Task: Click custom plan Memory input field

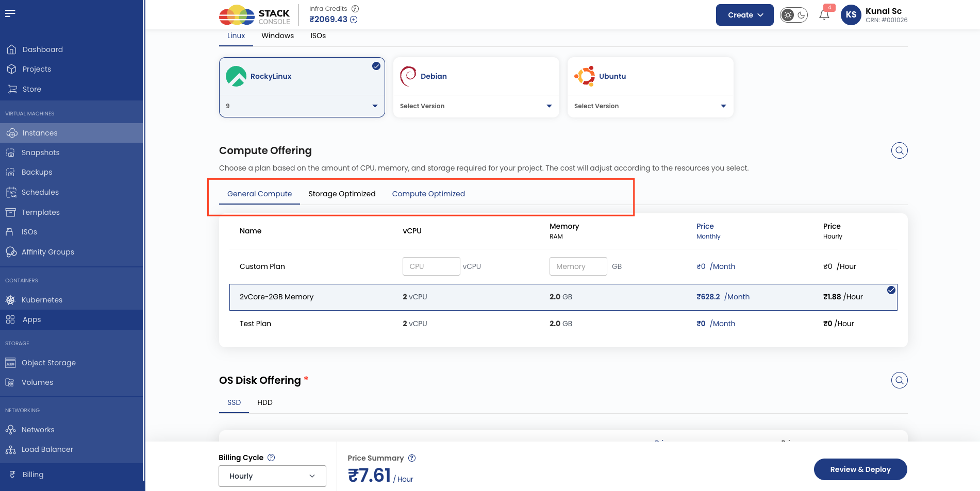Action: tap(578, 266)
